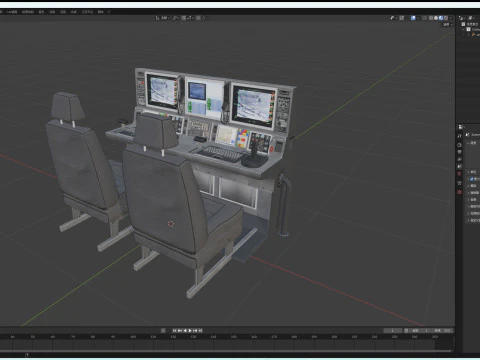
Task: Open transform orientation dropdown in header
Action: click(x=163, y=18)
